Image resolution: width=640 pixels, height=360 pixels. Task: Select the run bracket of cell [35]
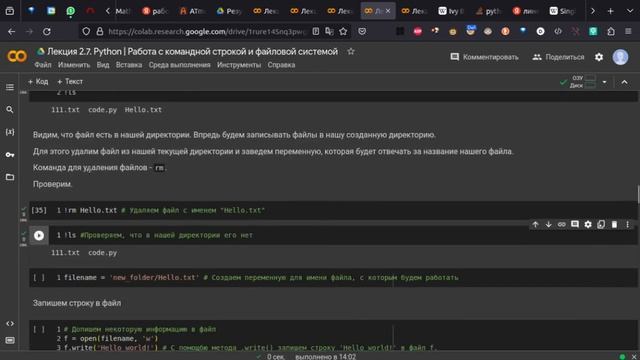click(x=39, y=210)
